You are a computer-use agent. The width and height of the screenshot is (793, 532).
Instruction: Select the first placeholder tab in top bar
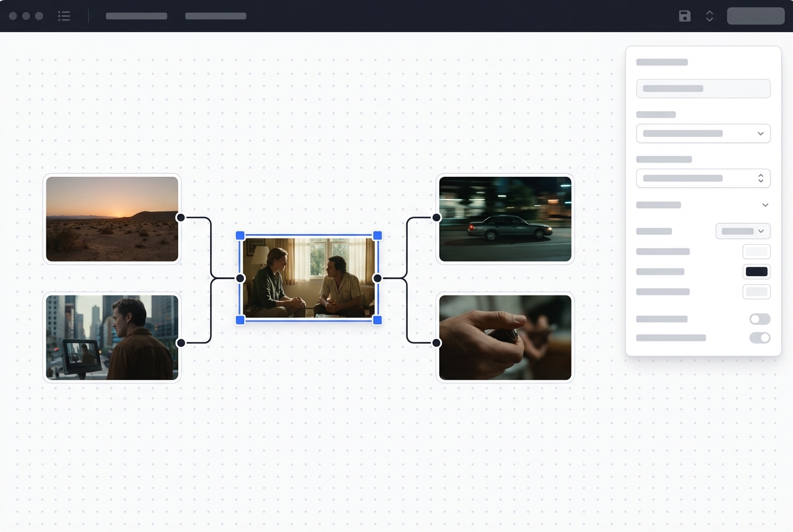tap(136, 16)
